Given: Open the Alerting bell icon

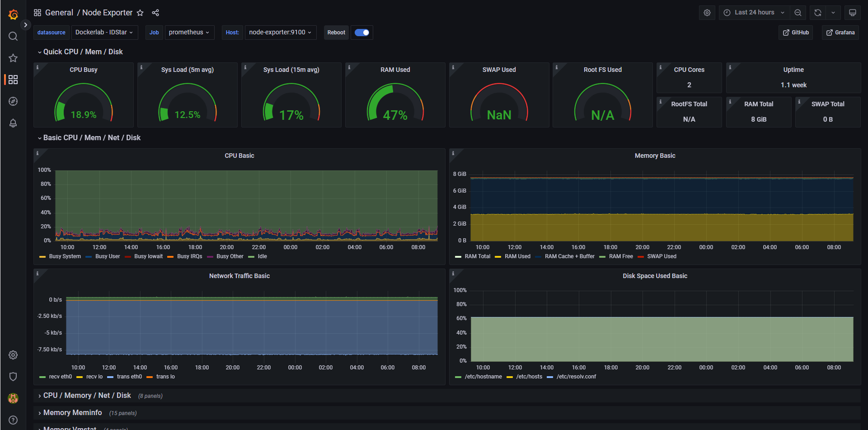Looking at the screenshot, I should point(13,123).
